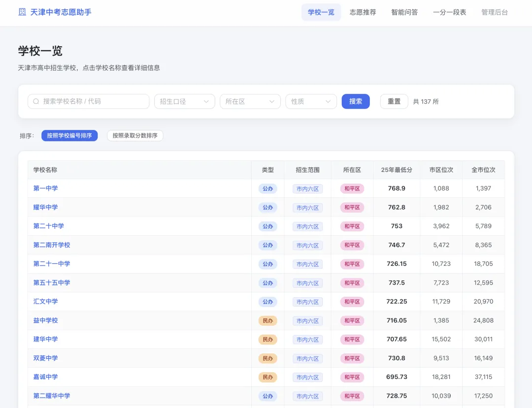This screenshot has width=532, height=408.
Task: Click 和平区 tag in 第二十中学 row
Action: (x=352, y=226)
